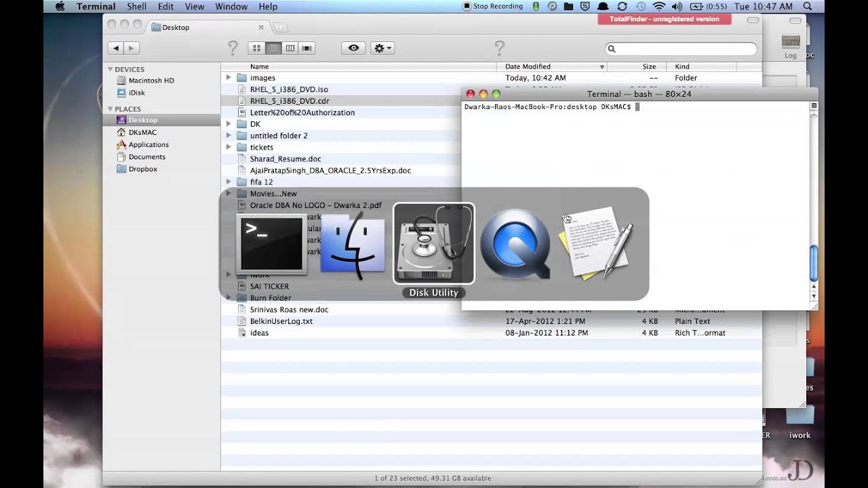Select Macintosh HD in sidebar
This screenshot has height=488, width=868.
(151, 80)
